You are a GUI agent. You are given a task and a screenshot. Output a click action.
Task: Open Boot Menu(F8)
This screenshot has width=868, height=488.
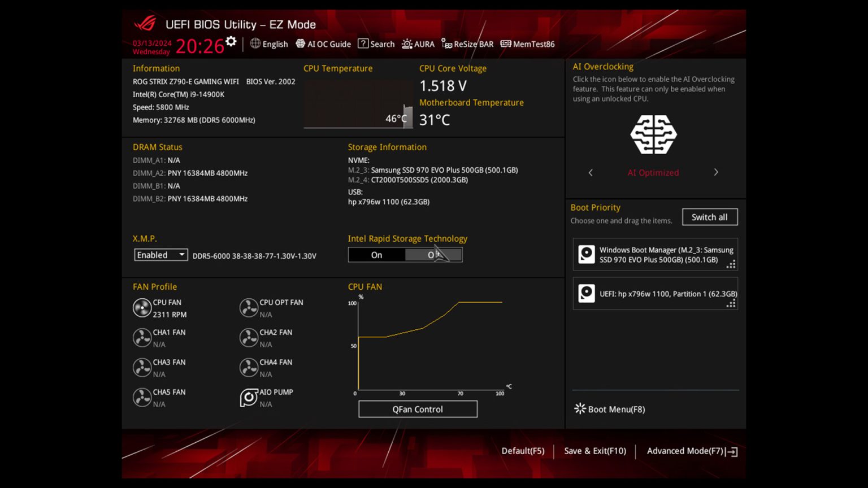click(610, 409)
